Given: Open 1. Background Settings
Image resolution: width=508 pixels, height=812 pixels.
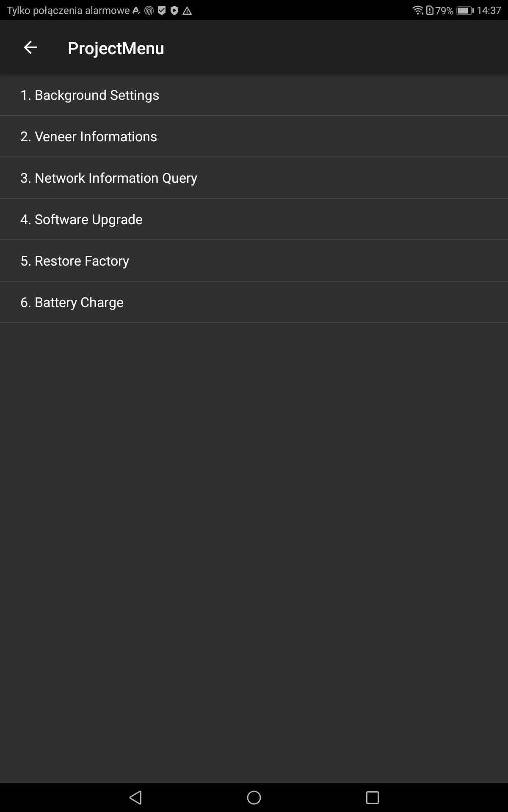Looking at the screenshot, I should pyautogui.click(x=254, y=95).
